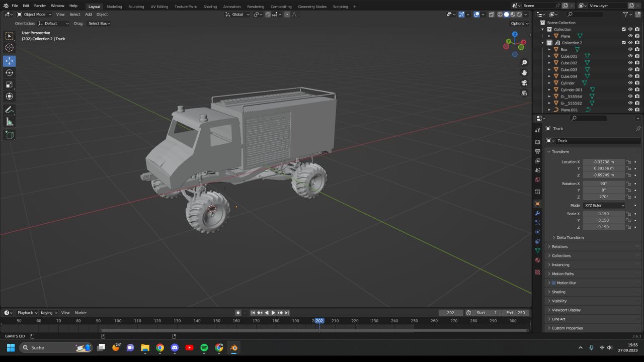Toggle proportional editing in header
Screen dimensions: 644x362
pos(287,15)
